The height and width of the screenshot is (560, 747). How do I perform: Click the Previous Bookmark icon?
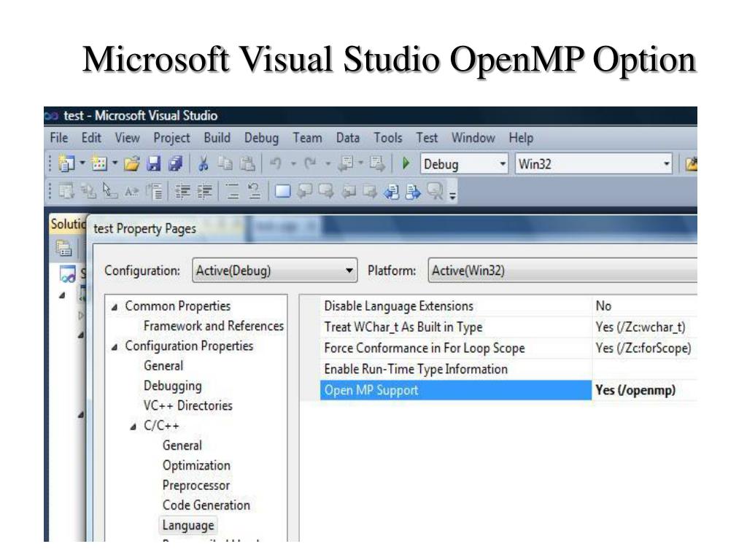tap(305, 192)
